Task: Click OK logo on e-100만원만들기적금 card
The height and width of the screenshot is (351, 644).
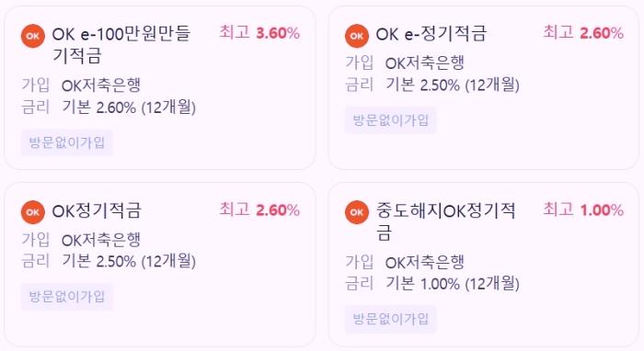Action: pyautogui.click(x=33, y=36)
